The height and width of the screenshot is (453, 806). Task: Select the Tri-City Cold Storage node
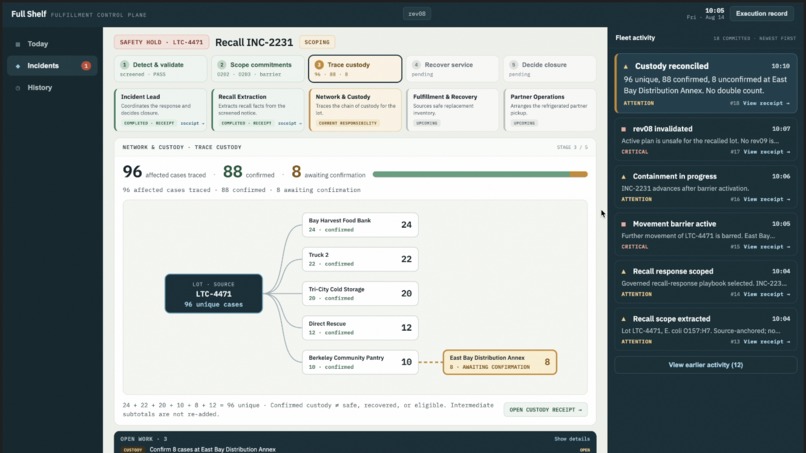pos(360,294)
